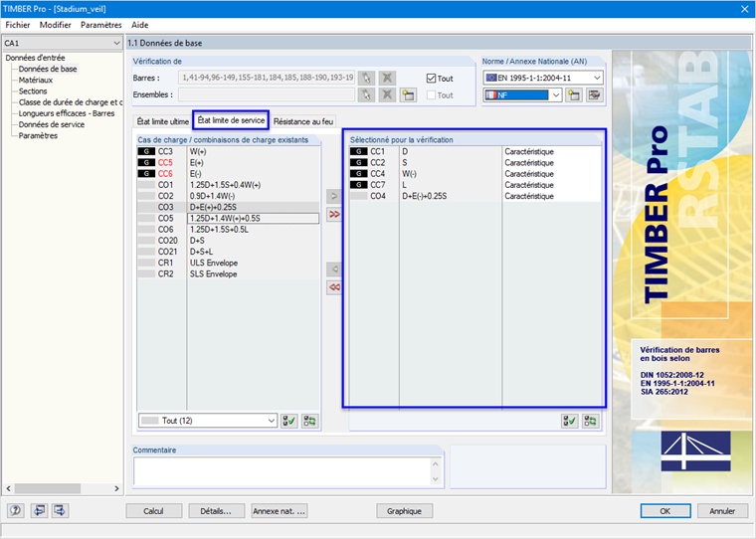Image resolution: width=756 pixels, height=539 pixels.
Task: Select Sections in navigation tree
Action: point(33,91)
